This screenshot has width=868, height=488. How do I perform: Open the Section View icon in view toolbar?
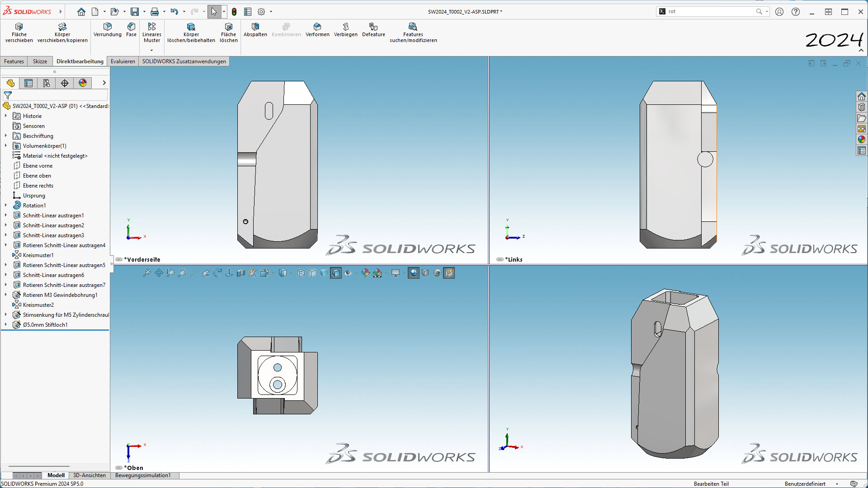pos(241,273)
